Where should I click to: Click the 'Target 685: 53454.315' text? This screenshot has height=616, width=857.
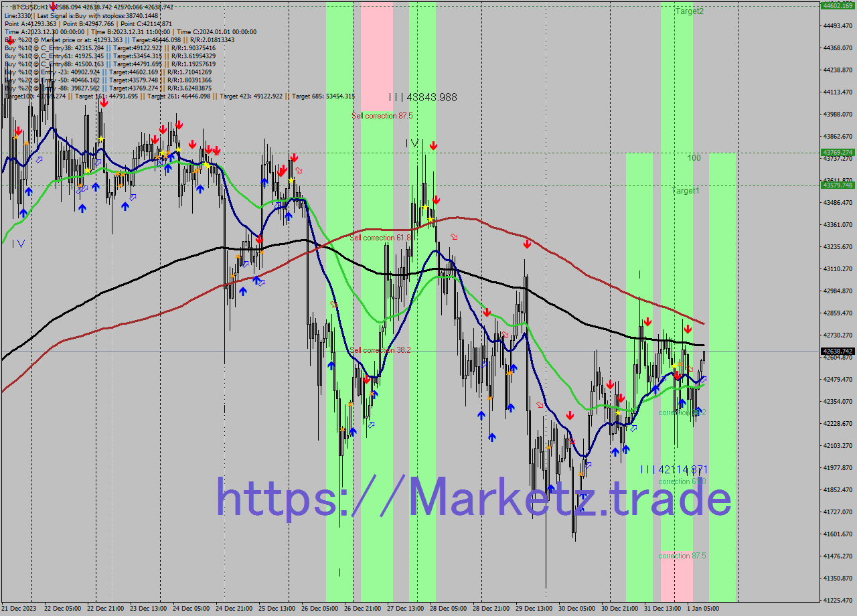[x=324, y=96]
